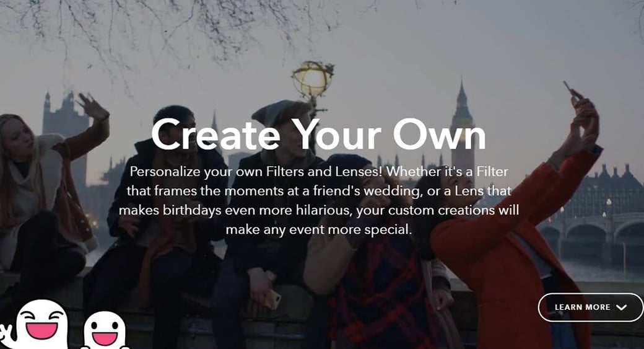The image size is (644, 349).
Task: Click the laughing ghost with squinting eyes
Action: 42,325
